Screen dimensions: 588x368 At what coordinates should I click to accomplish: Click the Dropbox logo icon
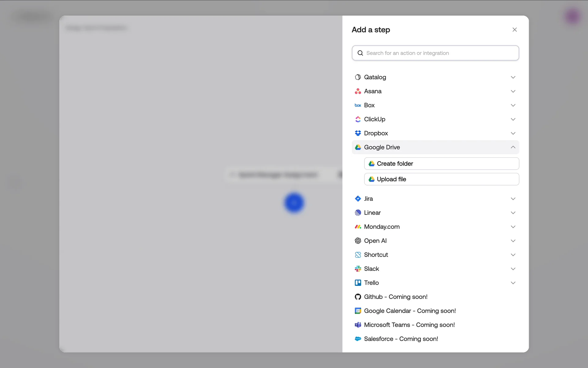click(x=358, y=133)
